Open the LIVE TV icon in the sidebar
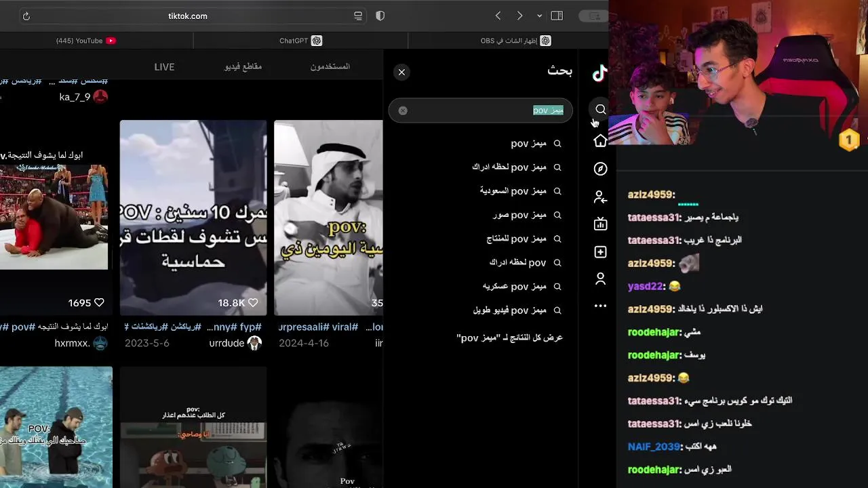The height and width of the screenshot is (488, 868). point(600,224)
